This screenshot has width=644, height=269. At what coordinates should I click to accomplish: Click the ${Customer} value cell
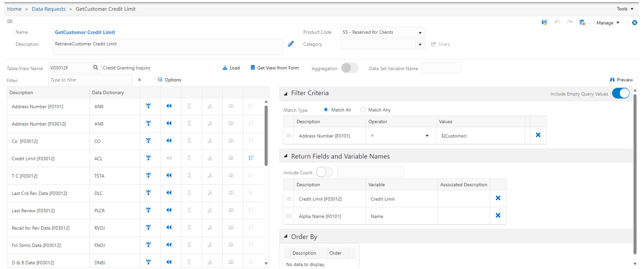pos(481,136)
